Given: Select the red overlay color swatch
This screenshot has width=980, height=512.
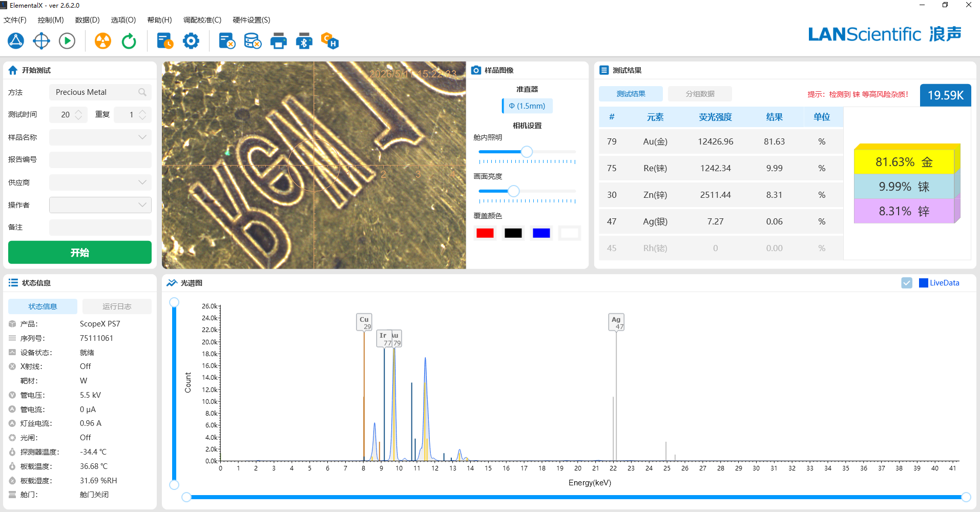Looking at the screenshot, I should click(x=485, y=233).
